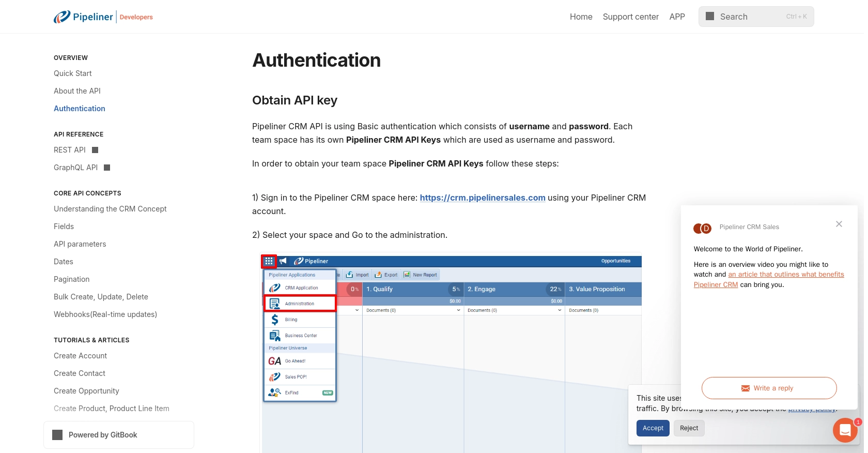Open the Dates page
This screenshot has width=868, height=453.
(x=64, y=262)
